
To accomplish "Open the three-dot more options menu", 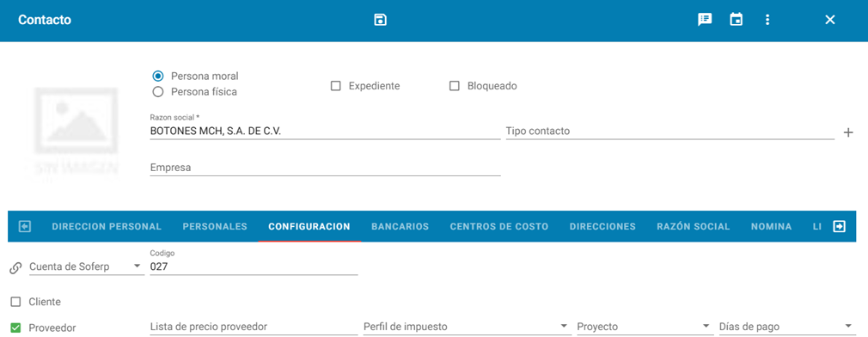I will pyautogui.click(x=767, y=20).
